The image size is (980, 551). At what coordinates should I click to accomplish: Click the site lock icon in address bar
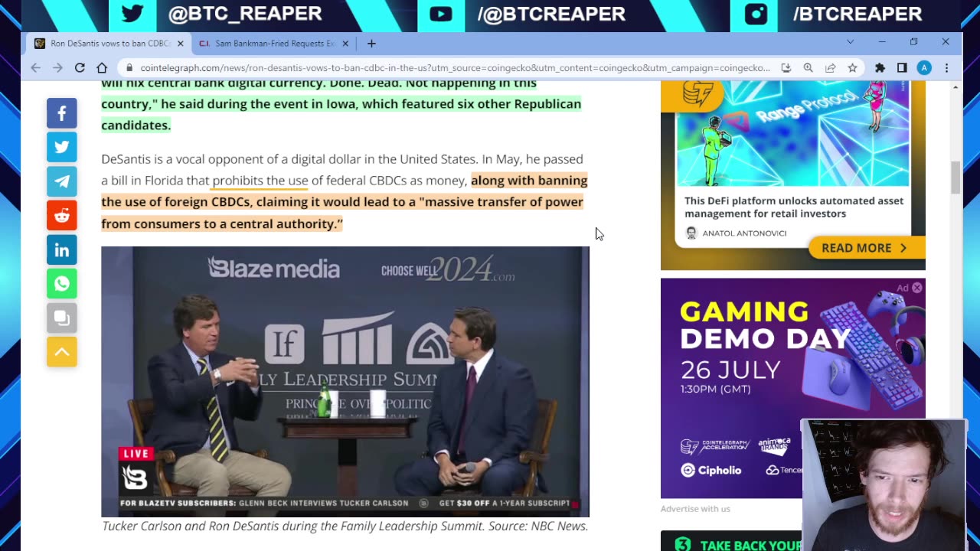[x=129, y=68]
